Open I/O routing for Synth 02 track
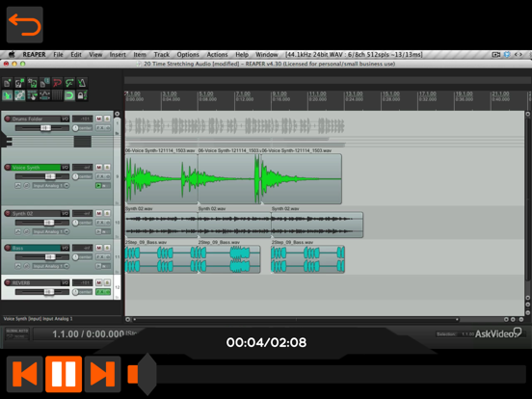This screenshot has height=399, width=532. click(65, 213)
